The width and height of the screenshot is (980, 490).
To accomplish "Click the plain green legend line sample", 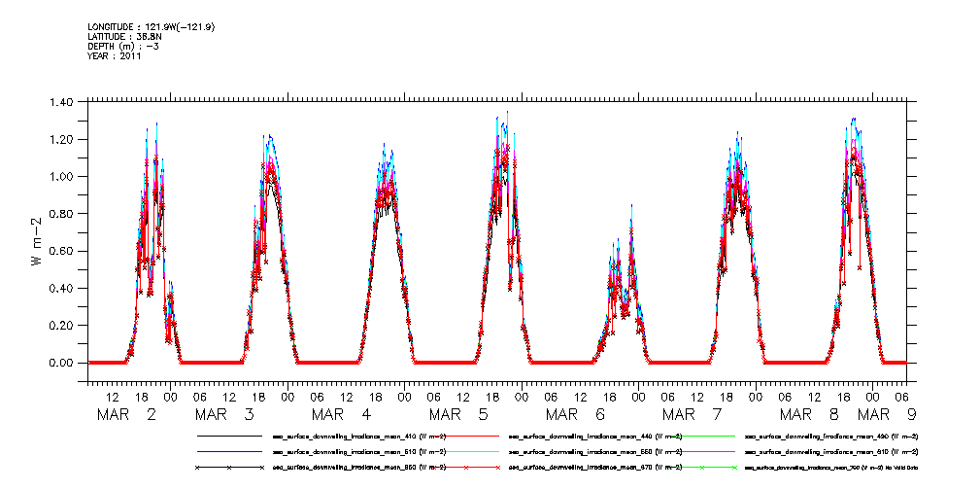I will [701, 436].
